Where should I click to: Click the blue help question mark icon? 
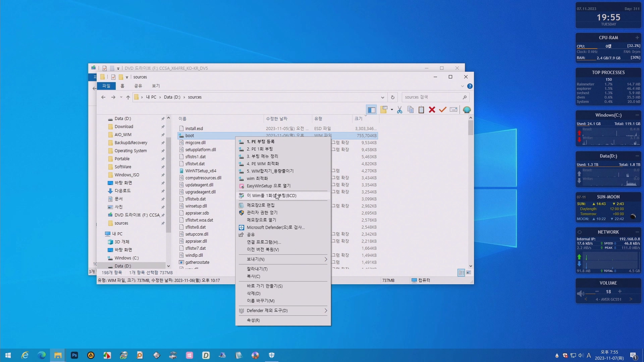pyautogui.click(x=470, y=86)
